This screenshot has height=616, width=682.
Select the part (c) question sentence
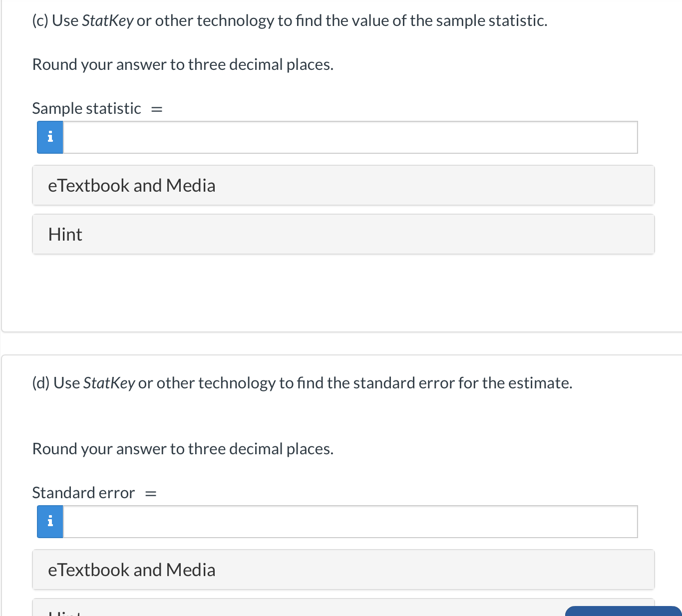pos(290,20)
